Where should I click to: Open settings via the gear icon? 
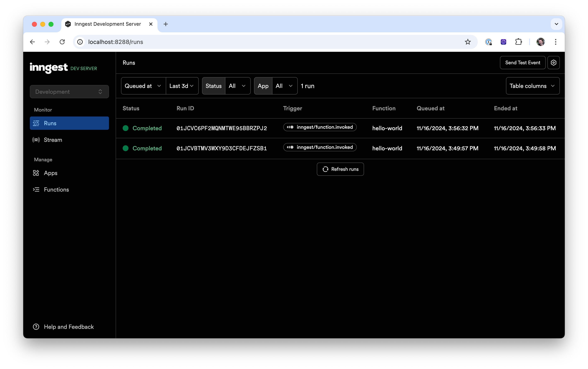coord(554,62)
